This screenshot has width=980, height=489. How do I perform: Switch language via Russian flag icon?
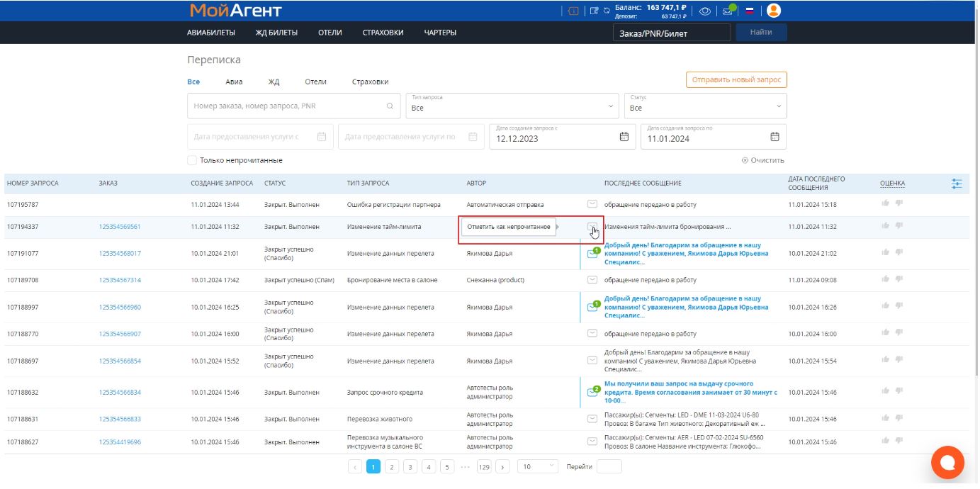[x=750, y=11]
